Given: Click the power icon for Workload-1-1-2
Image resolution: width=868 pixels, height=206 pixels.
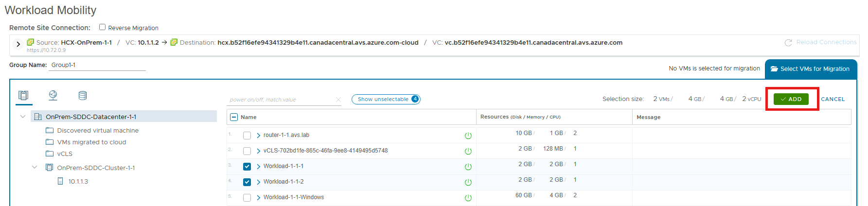Looking at the screenshot, I should pyautogui.click(x=468, y=182).
